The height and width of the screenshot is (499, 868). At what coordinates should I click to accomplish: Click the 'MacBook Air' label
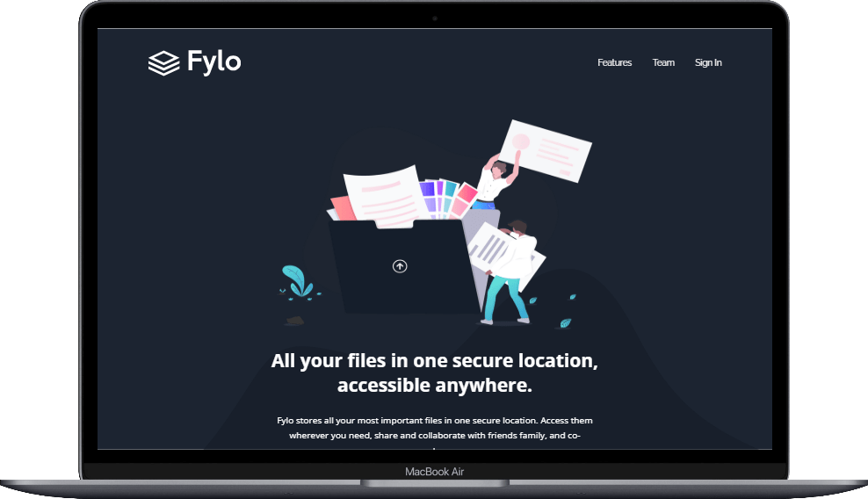(x=435, y=472)
